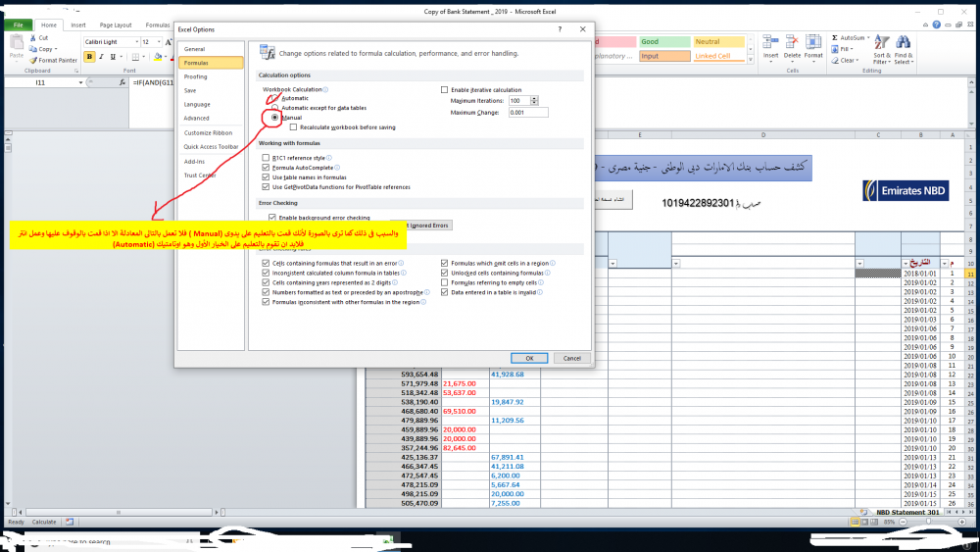
Task: Open Excel Help question mark icon in ribbon
Action: (x=936, y=25)
